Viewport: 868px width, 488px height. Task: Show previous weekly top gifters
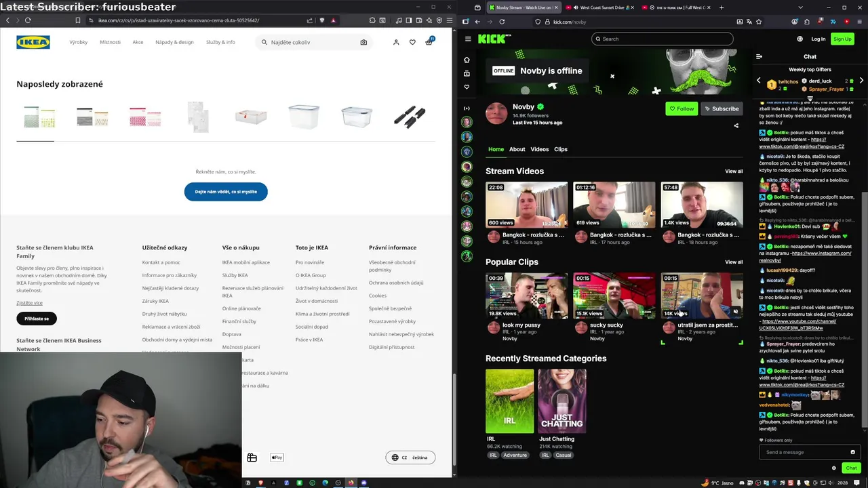click(759, 81)
